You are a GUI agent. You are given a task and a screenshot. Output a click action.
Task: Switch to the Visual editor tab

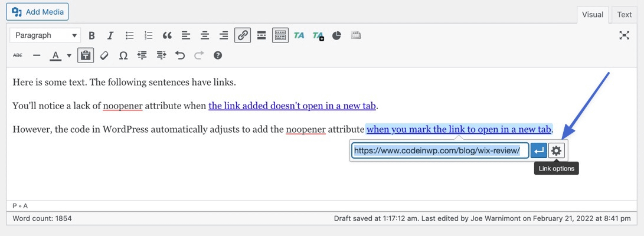[x=592, y=15]
